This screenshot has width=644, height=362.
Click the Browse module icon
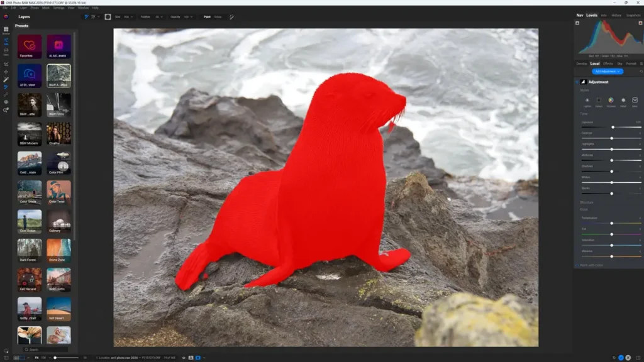click(6, 30)
